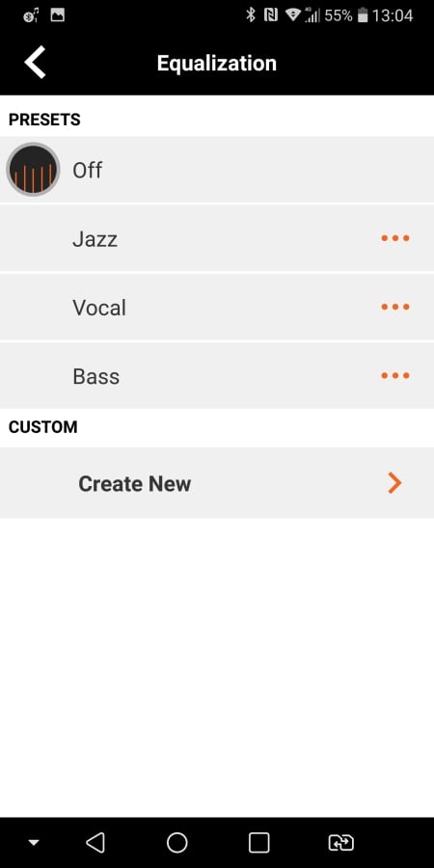Open the three-dot options for Bass
This screenshot has width=434, height=868.
pyautogui.click(x=395, y=376)
